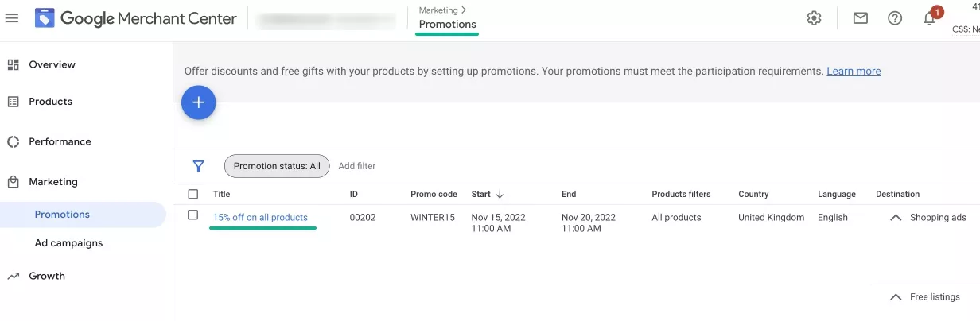Go to Products in the sidebar
The height and width of the screenshot is (321, 980).
[50, 102]
